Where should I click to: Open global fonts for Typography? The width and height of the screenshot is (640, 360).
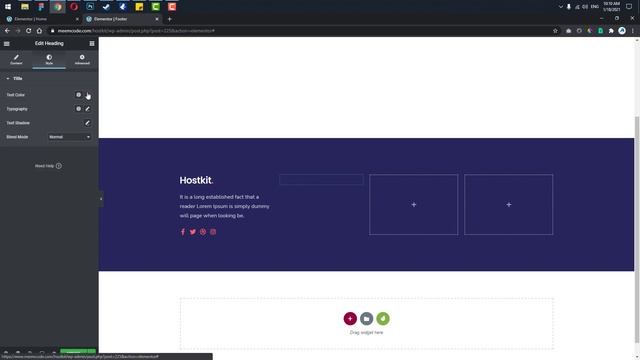(78, 109)
